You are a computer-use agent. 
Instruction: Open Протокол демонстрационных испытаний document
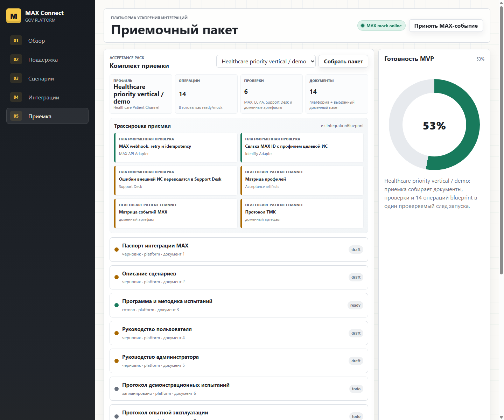tap(239, 389)
